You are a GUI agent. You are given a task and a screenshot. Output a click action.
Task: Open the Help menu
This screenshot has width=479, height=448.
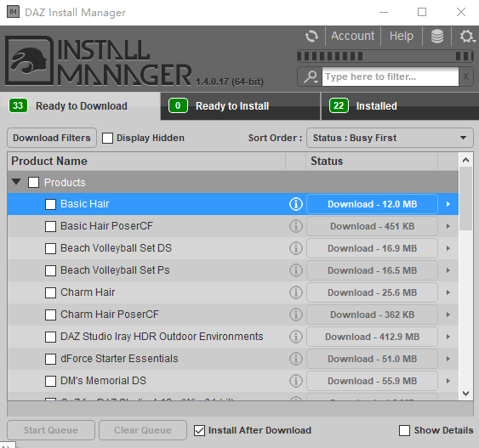(x=401, y=36)
